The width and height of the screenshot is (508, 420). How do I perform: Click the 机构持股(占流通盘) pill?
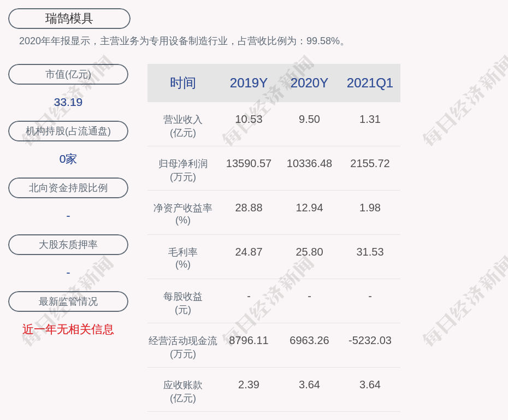point(68,131)
